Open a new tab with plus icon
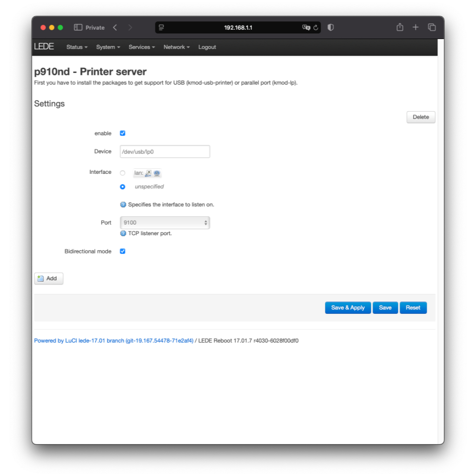This screenshot has height=476, width=476. click(416, 27)
